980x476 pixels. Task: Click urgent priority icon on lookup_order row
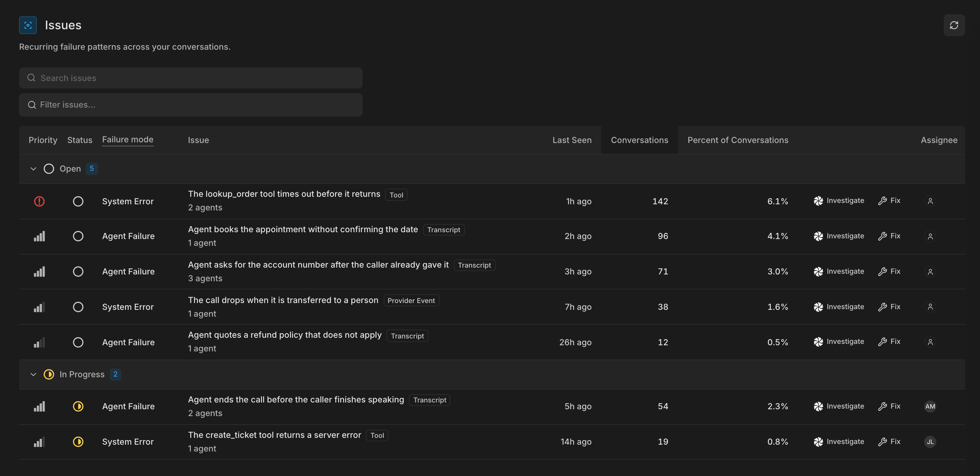39,201
